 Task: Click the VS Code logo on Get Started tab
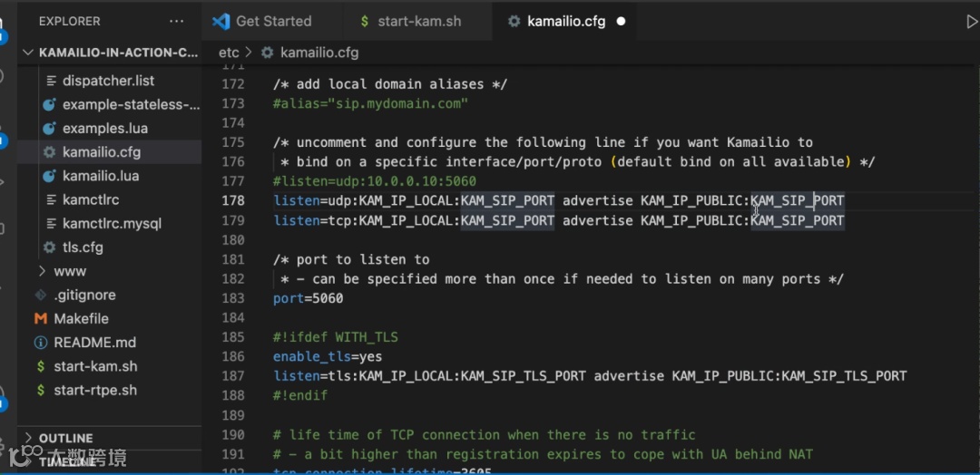click(220, 21)
